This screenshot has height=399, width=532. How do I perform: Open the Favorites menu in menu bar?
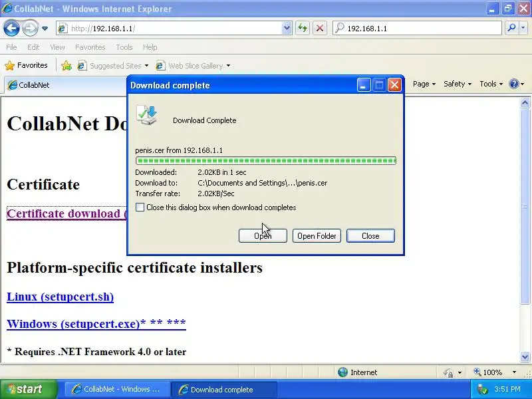(90, 47)
